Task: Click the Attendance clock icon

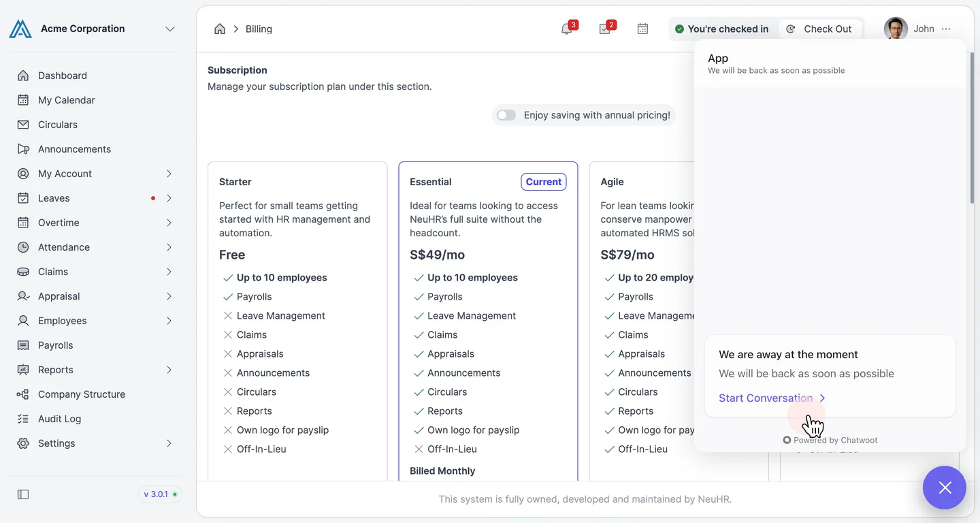Action: 23,247
